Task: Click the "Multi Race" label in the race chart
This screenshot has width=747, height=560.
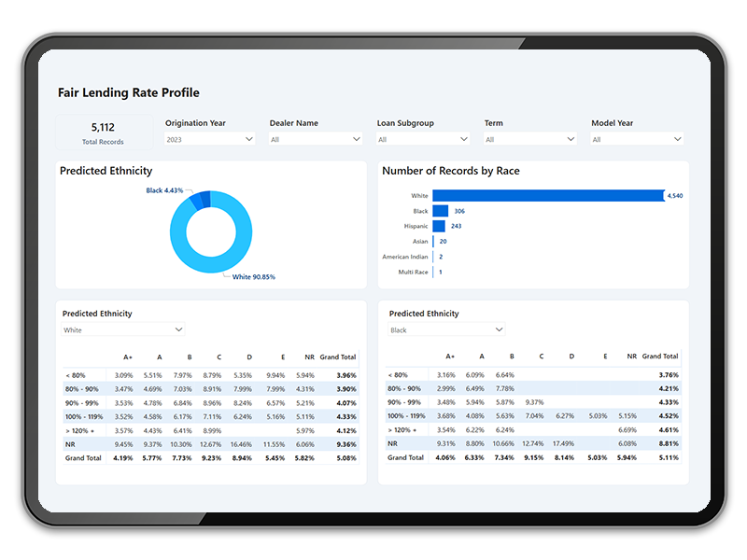Action: 413,272
